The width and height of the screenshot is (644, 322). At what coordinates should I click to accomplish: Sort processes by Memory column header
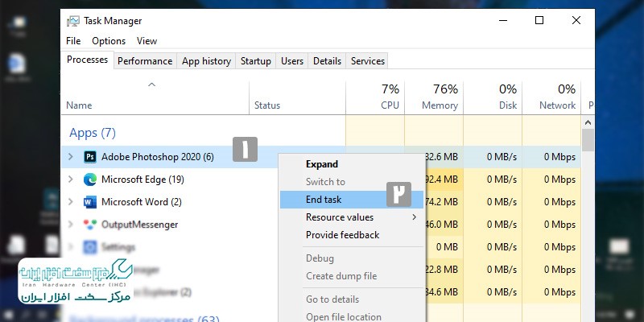pos(434,97)
